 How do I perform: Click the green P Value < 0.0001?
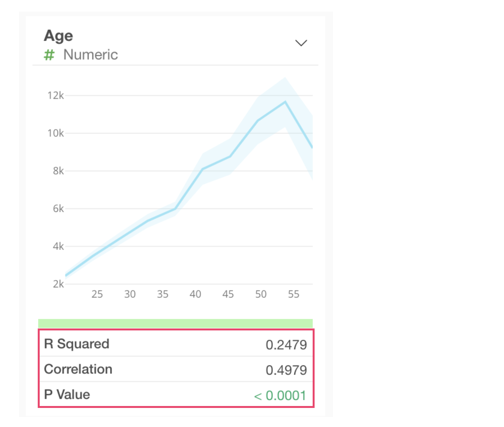tap(280, 396)
